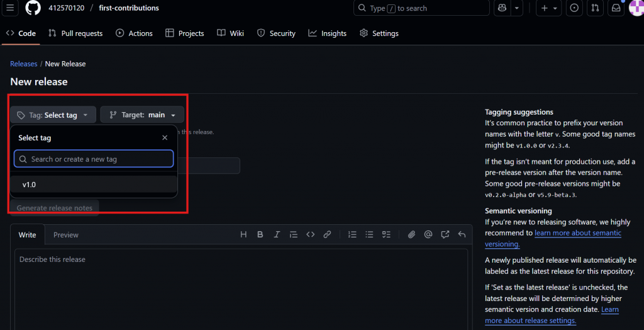Switch to the Wiki tab
Viewport: 644px width, 330px height.
tap(230, 33)
